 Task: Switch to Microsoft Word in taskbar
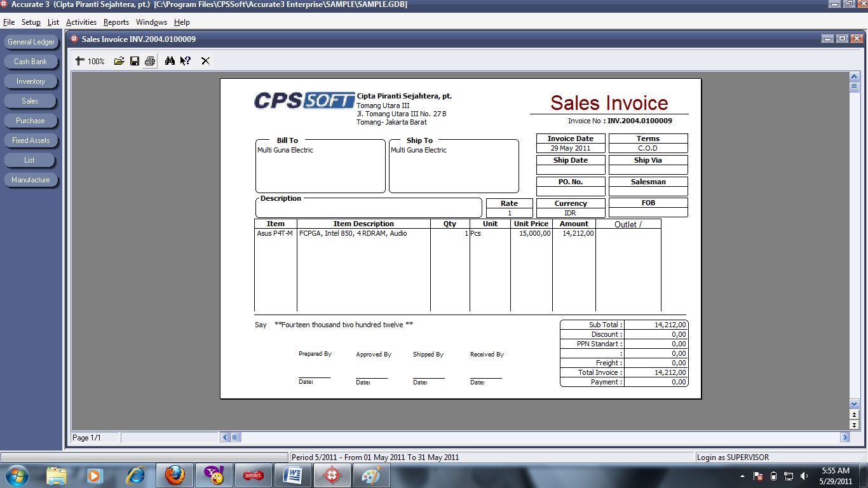(x=293, y=475)
